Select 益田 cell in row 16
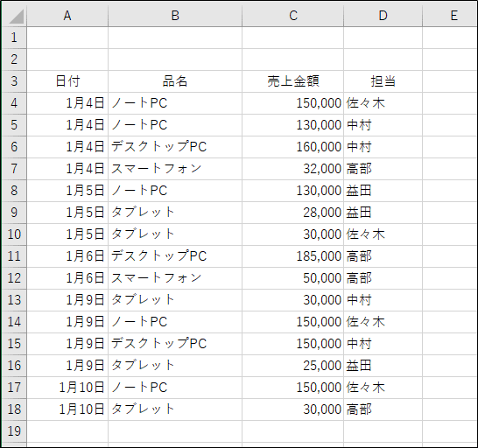 [383, 366]
